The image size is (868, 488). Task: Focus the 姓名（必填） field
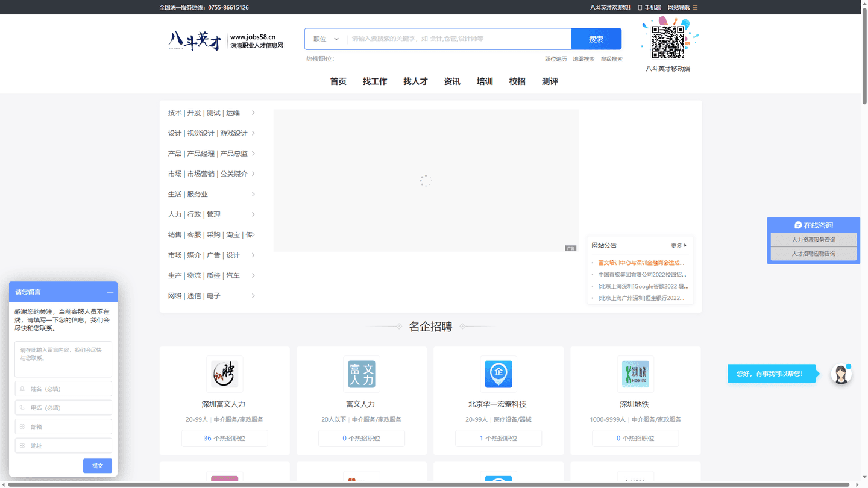[63, 389]
